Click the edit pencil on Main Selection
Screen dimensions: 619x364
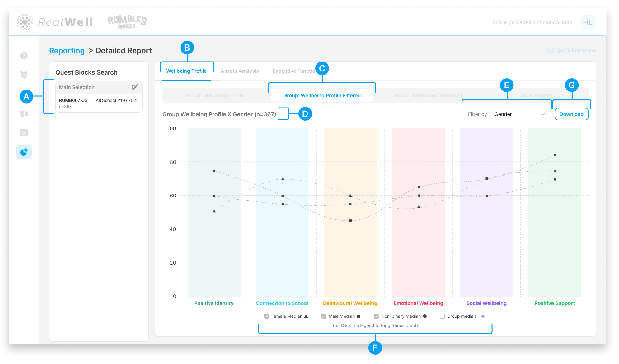tap(135, 87)
